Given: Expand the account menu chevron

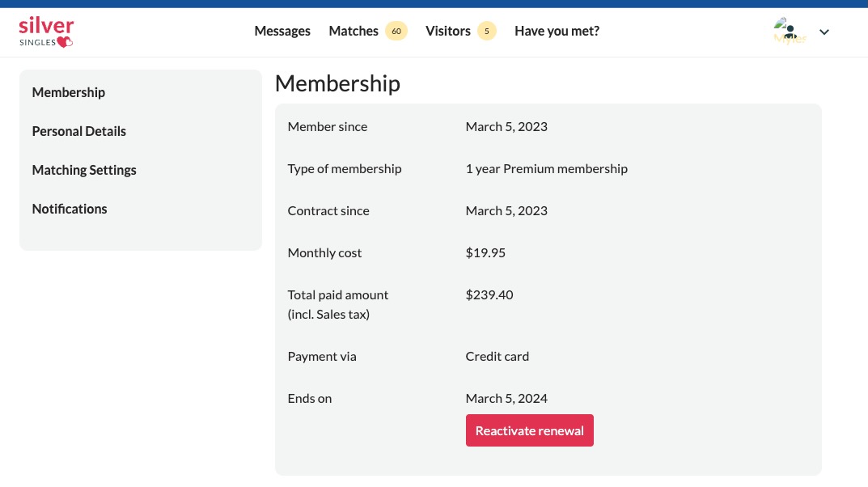Looking at the screenshot, I should (x=824, y=32).
